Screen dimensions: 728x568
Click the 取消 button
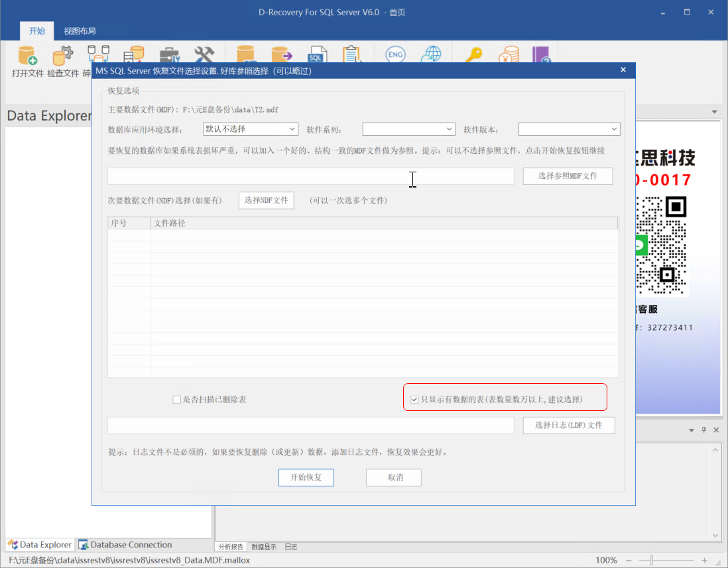tap(394, 477)
